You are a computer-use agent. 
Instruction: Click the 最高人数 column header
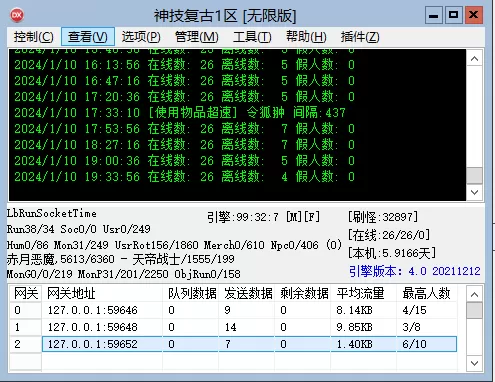click(427, 294)
